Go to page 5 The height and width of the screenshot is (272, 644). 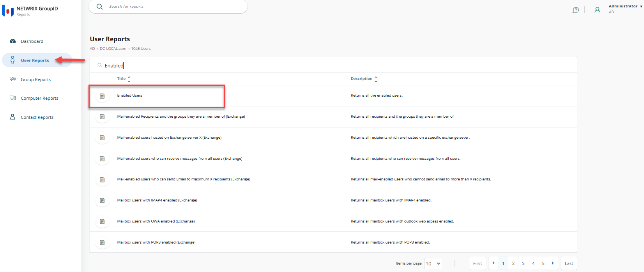[x=543, y=263]
